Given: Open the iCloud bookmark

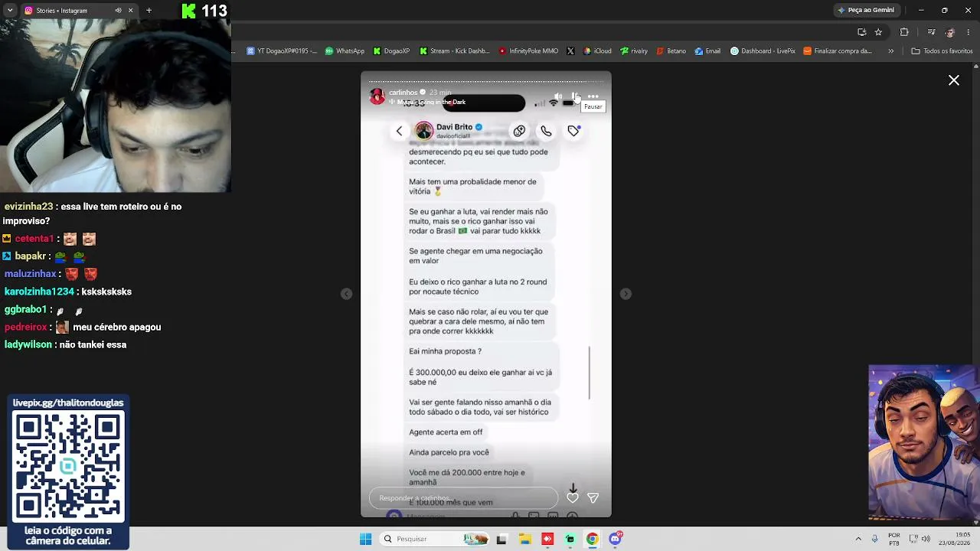Looking at the screenshot, I should tap(597, 51).
